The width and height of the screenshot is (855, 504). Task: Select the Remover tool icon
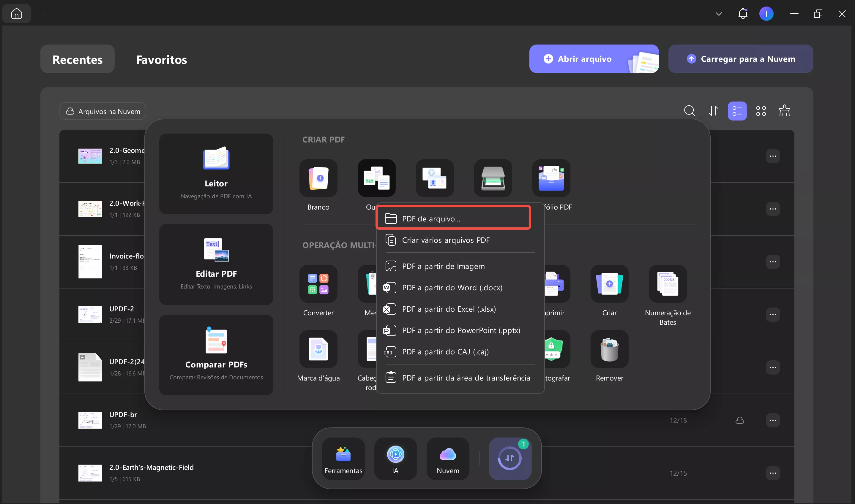[609, 349]
